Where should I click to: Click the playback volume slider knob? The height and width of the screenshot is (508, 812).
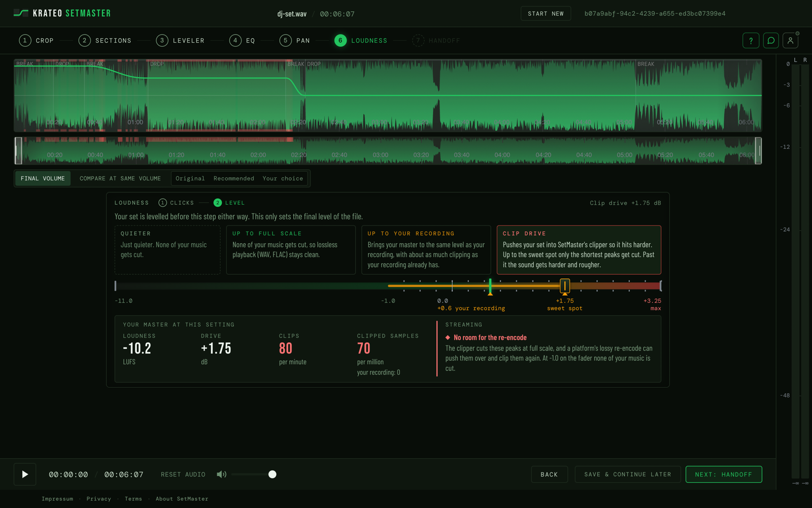[x=273, y=474]
